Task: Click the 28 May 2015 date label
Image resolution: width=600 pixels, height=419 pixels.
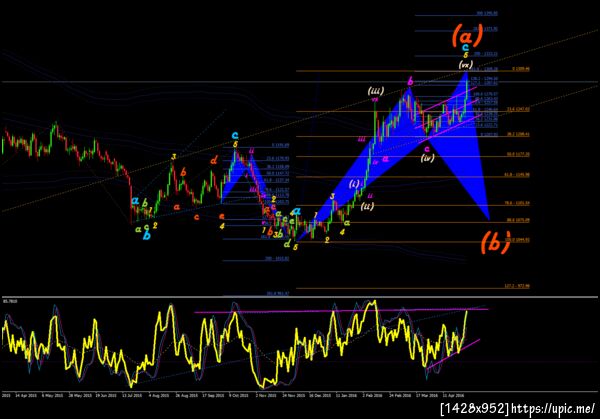Action: pos(79,395)
